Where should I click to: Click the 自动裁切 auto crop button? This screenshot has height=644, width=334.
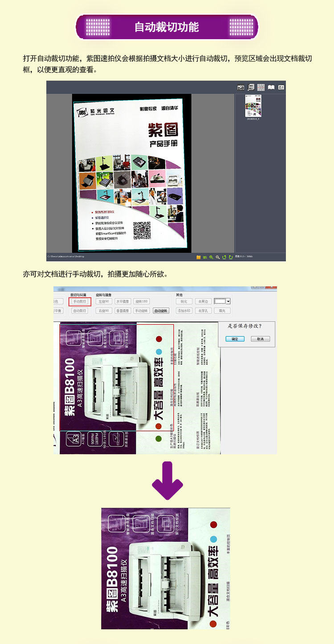[x=80, y=310]
